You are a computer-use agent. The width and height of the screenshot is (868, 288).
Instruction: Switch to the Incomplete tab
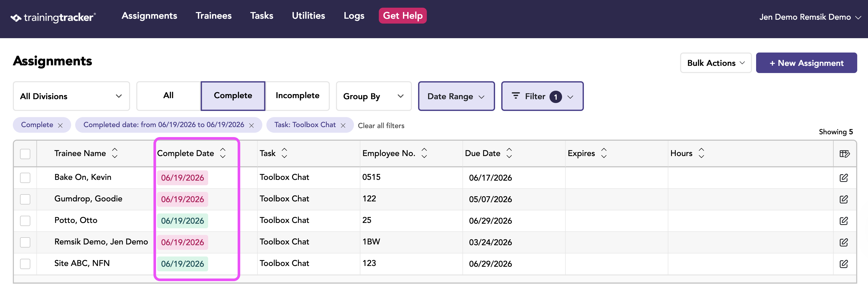(297, 96)
